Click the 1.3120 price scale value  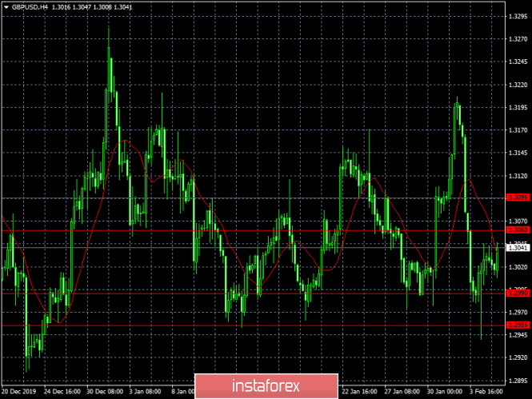tap(518, 176)
